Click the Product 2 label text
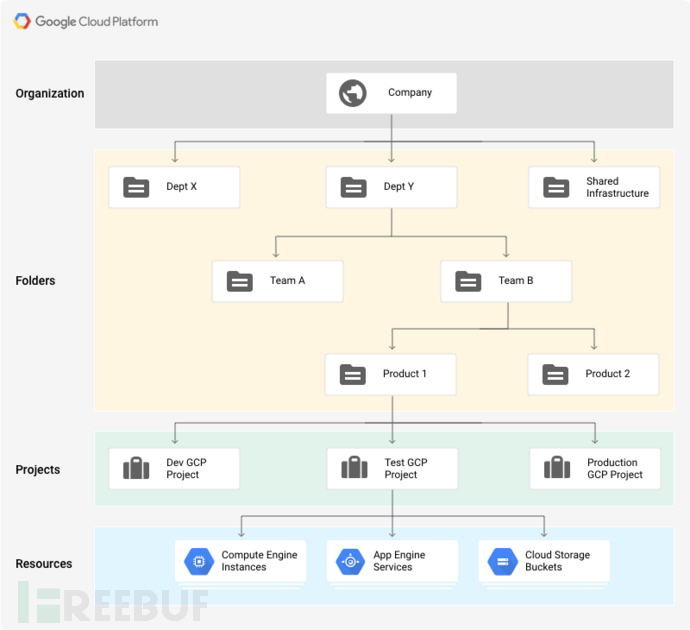Image resolution: width=690 pixels, height=630 pixels. (607, 374)
